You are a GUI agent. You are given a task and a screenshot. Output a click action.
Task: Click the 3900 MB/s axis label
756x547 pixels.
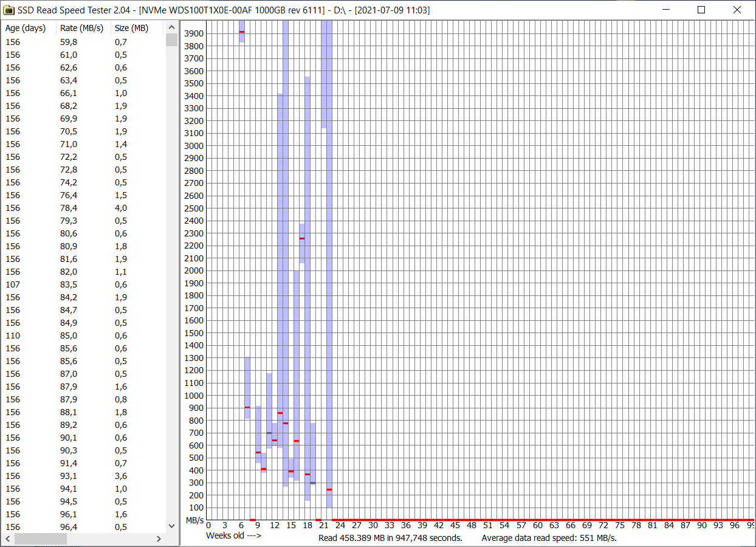click(194, 33)
